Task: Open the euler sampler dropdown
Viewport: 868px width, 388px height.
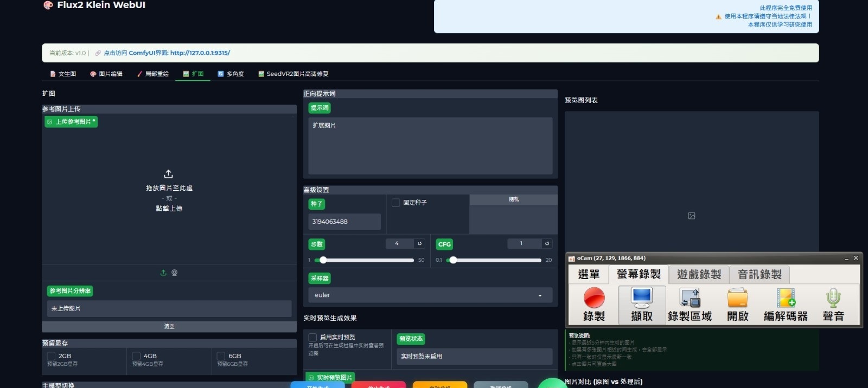Action: 430,295
